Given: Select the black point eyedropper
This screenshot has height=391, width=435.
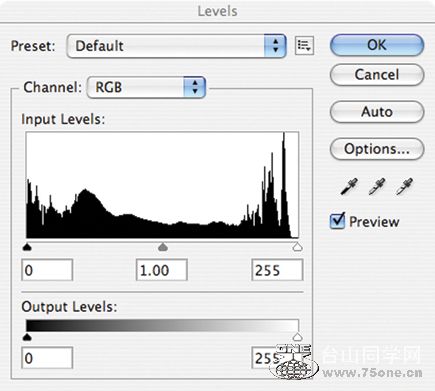Looking at the screenshot, I should coord(349,186).
